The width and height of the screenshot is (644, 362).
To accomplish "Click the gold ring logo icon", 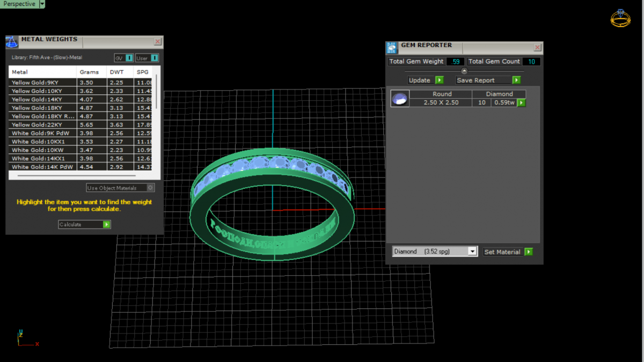I will (620, 18).
